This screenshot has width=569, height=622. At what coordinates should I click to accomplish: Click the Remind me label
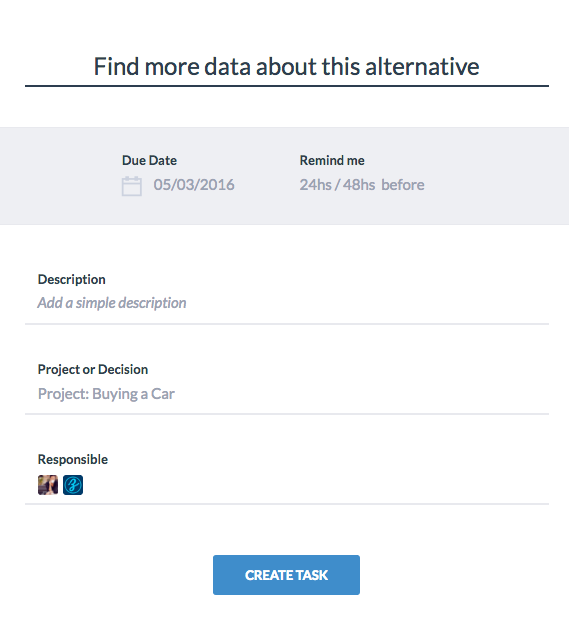click(332, 160)
